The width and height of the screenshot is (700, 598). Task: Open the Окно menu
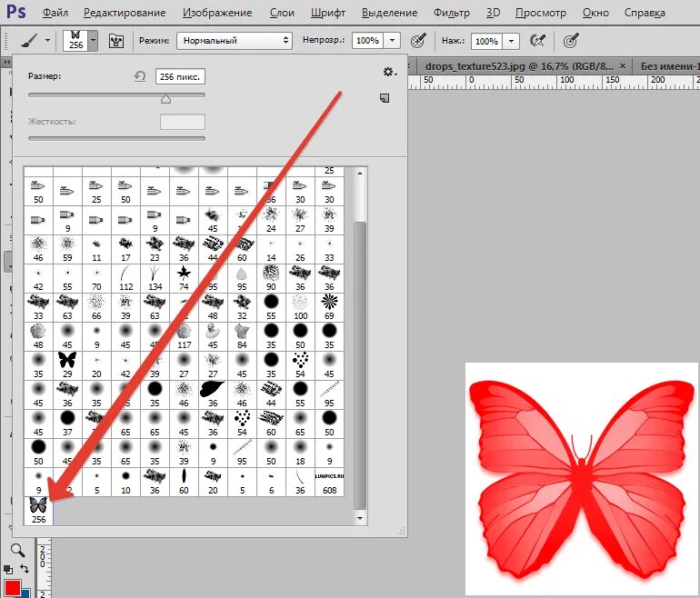(595, 13)
